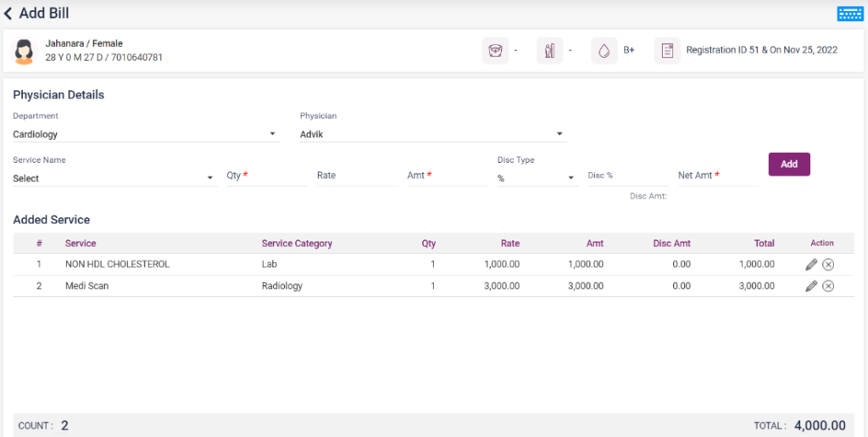The image size is (868, 437).
Task: Expand the Disc Type dropdown
Action: (572, 179)
